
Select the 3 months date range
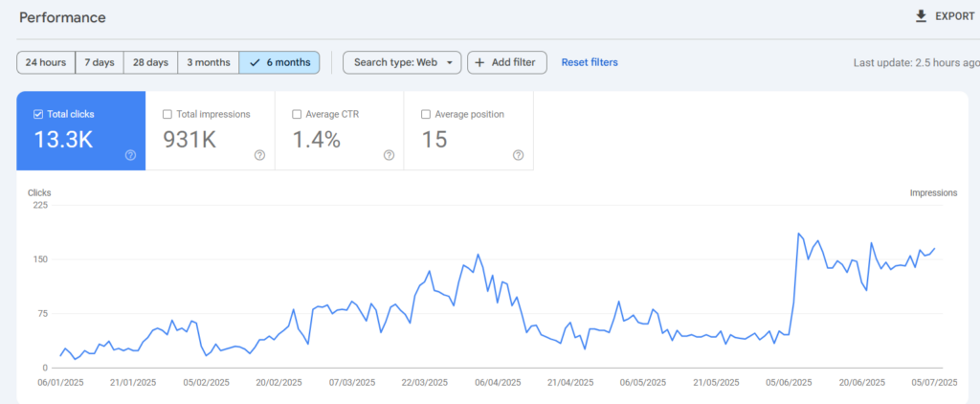point(208,62)
